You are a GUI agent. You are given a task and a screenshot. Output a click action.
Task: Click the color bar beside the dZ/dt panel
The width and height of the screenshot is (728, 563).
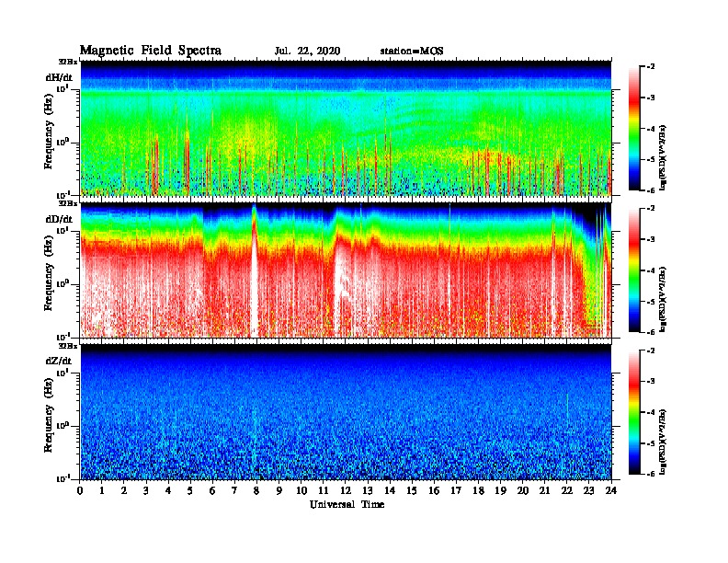click(634, 412)
